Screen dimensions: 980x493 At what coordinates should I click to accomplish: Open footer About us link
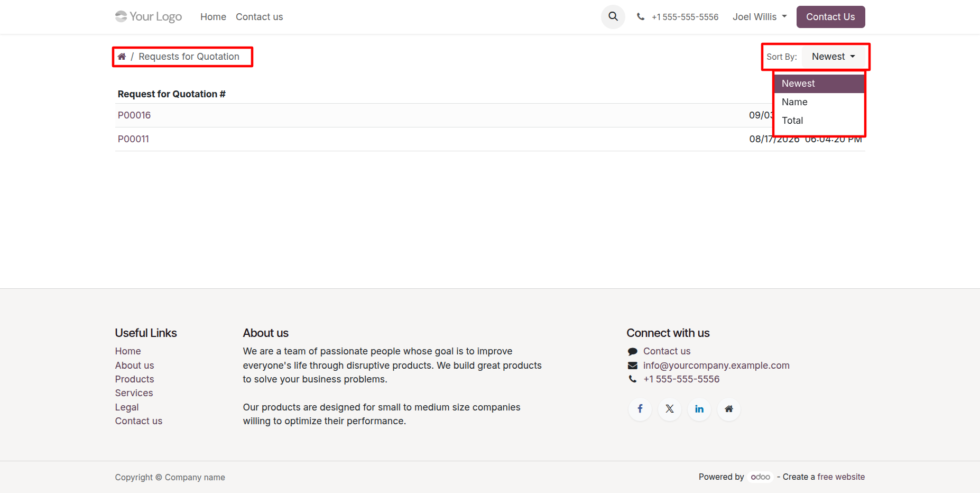tap(135, 366)
